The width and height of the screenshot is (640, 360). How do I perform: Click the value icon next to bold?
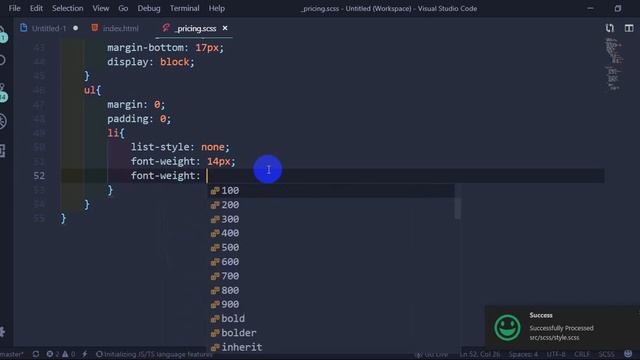coord(215,319)
